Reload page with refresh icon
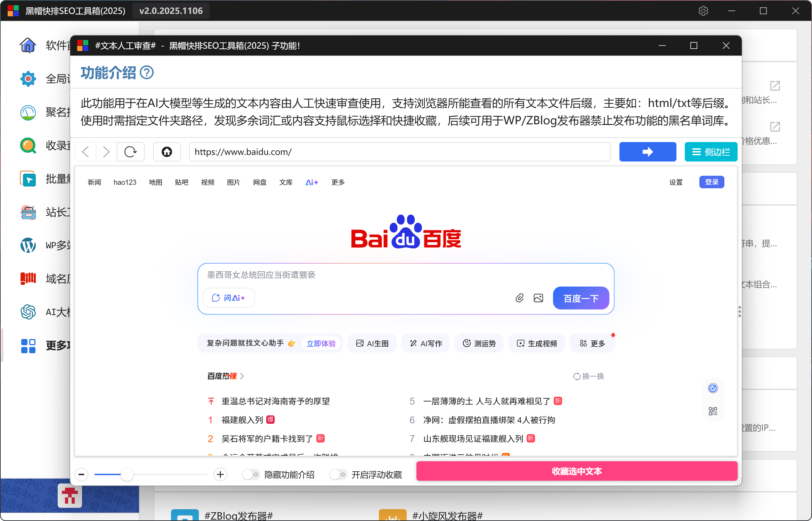The height and width of the screenshot is (521, 812). tap(130, 152)
